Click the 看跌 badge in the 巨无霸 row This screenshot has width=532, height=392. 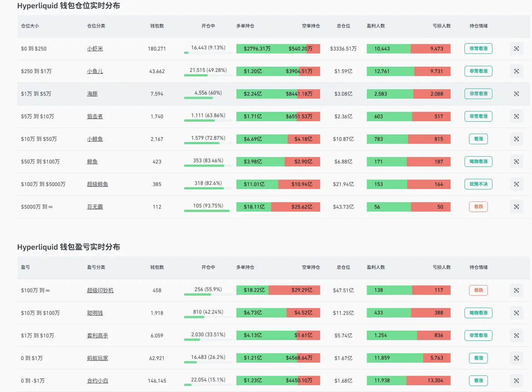(x=478, y=207)
